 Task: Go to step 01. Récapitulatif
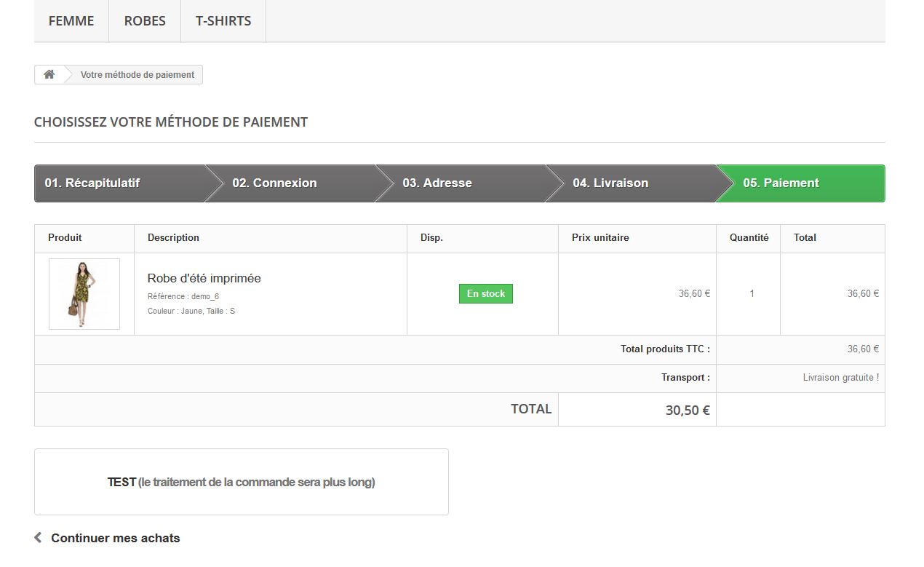(x=92, y=183)
